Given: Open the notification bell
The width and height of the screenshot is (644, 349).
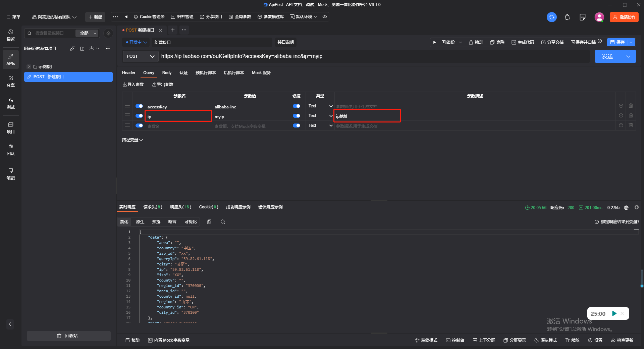Looking at the screenshot, I should point(567,17).
